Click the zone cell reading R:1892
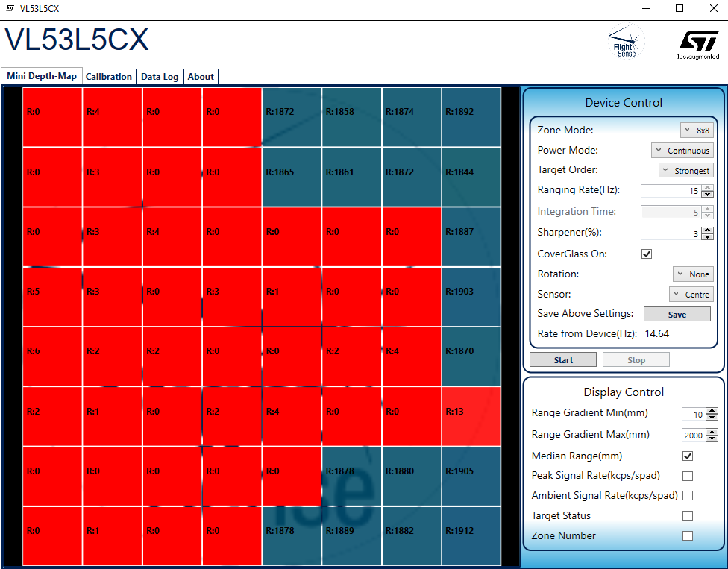Image resolution: width=728 pixels, height=569 pixels. coord(471,117)
